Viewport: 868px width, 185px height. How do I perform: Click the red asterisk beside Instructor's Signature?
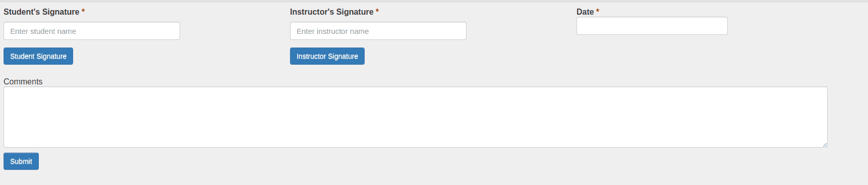(x=377, y=11)
